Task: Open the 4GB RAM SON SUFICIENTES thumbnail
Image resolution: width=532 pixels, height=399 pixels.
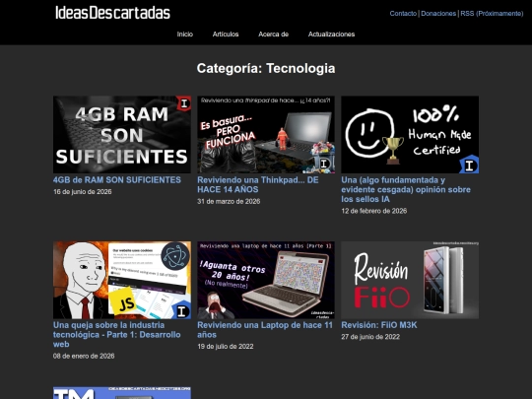Action: click(x=122, y=135)
